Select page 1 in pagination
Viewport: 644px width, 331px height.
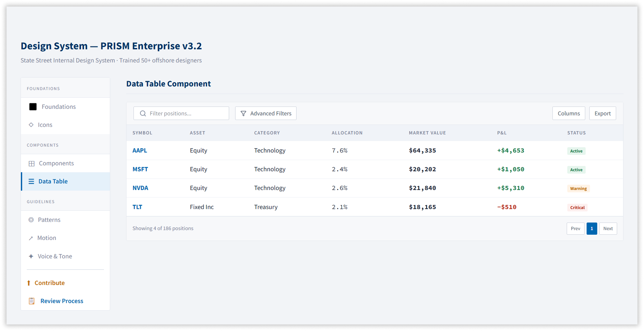[592, 229]
